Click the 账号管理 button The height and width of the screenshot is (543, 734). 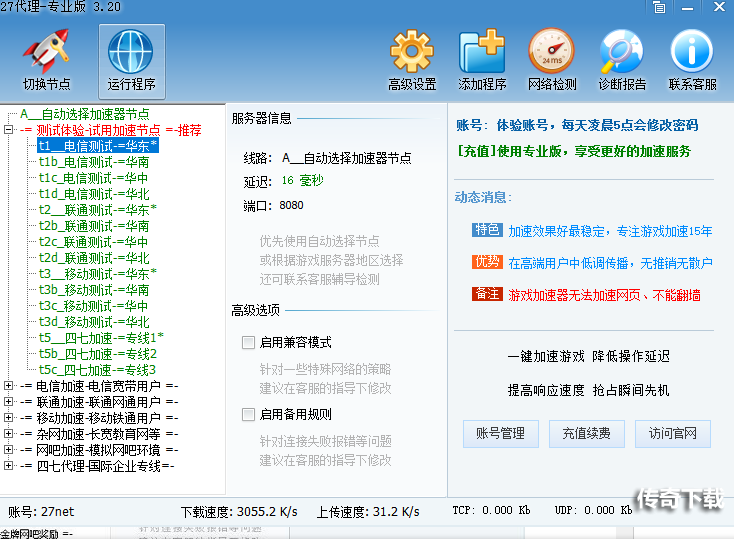501,434
